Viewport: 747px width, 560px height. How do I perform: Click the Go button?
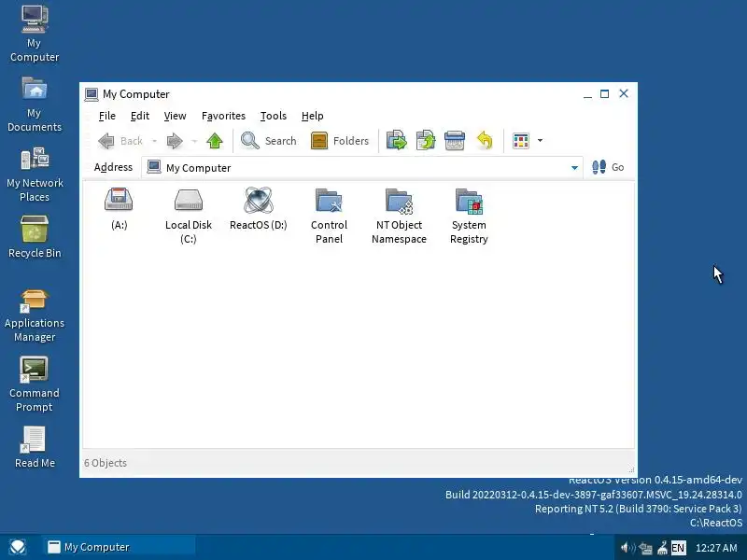coord(608,167)
